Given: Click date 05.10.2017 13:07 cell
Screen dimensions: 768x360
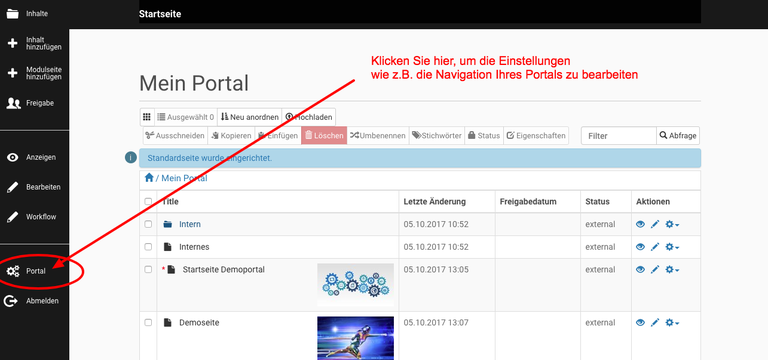Looking at the screenshot, I should tap(436, 323).
